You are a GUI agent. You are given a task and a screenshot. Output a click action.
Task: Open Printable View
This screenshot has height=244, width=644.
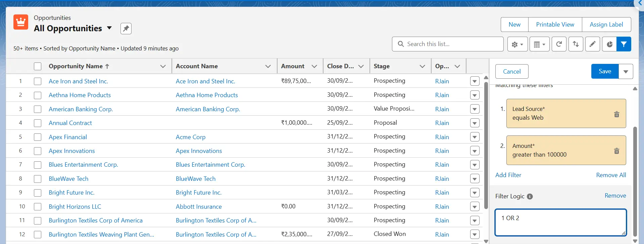tap(555, 25)
